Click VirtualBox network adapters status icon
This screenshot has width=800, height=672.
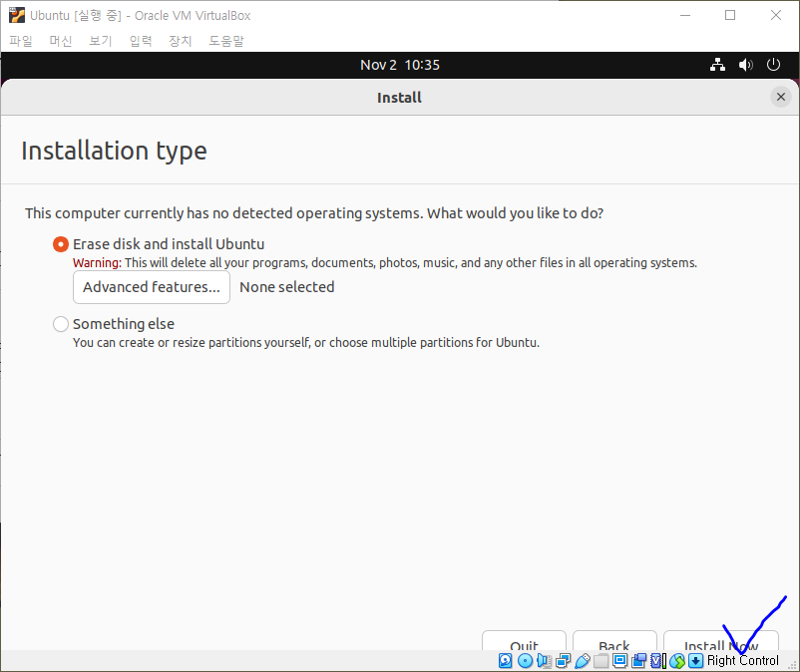point(563,661)
